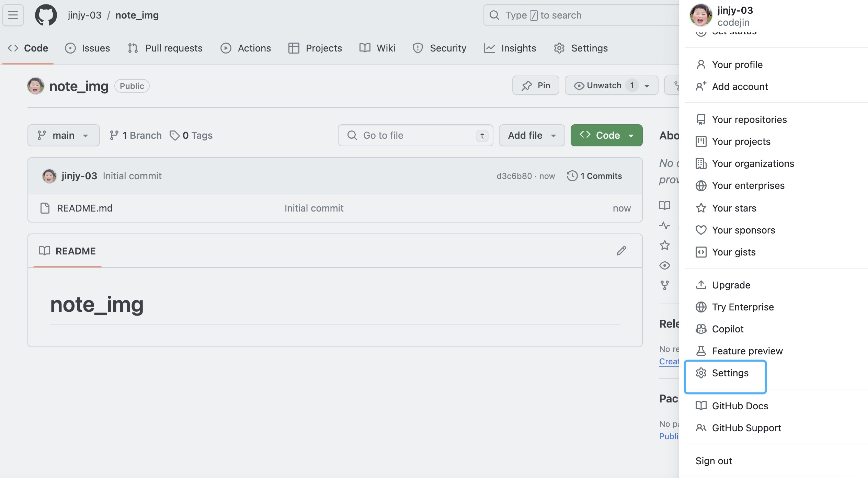This screenshot has width=868, height=478.
Task: Click the pencil icon to edit README
Action: coord(621,251)
